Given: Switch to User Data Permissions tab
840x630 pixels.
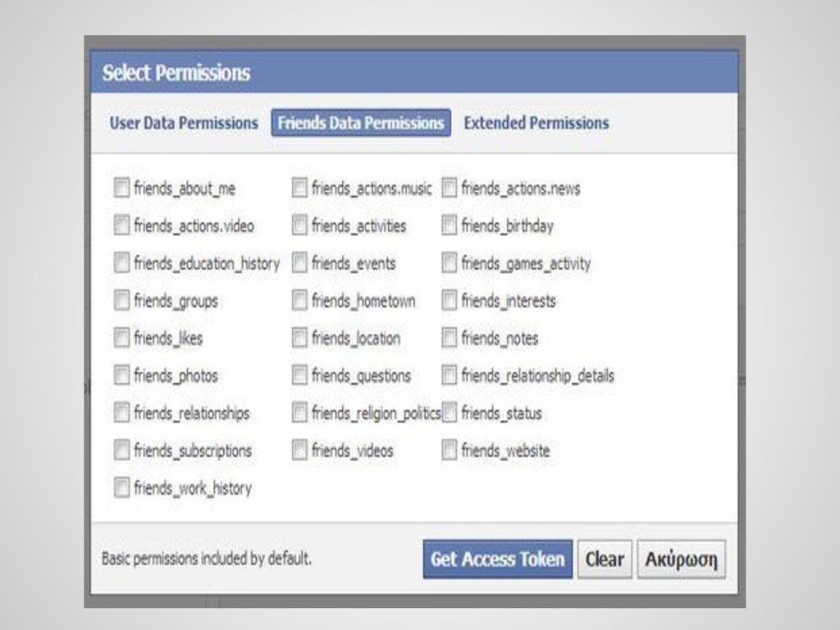Looking at the screenshot, I should (x=184, y=123).
